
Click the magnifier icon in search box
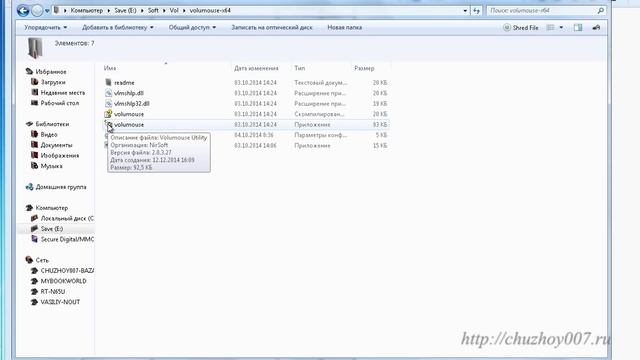601,11
